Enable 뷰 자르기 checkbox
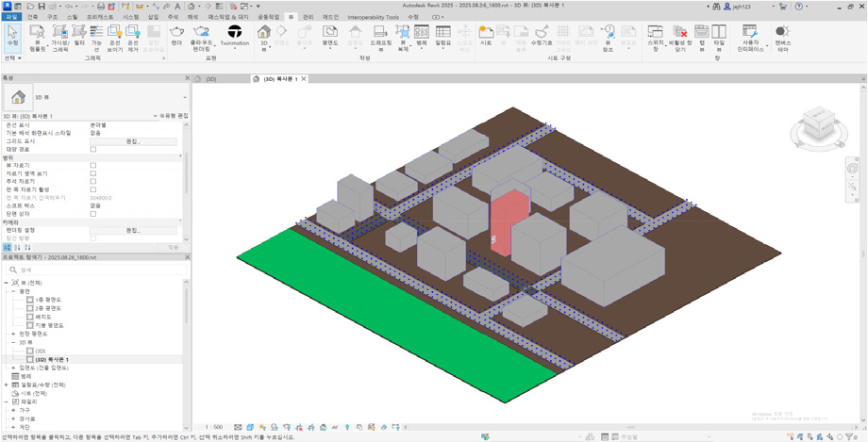868x442 pixels. tap(93, 166)
